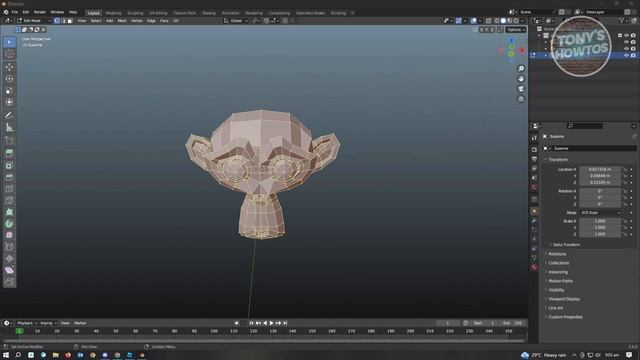Open the timeline Marker menu
Viewport: 640px width, 360px height.
tap(80, 323)
